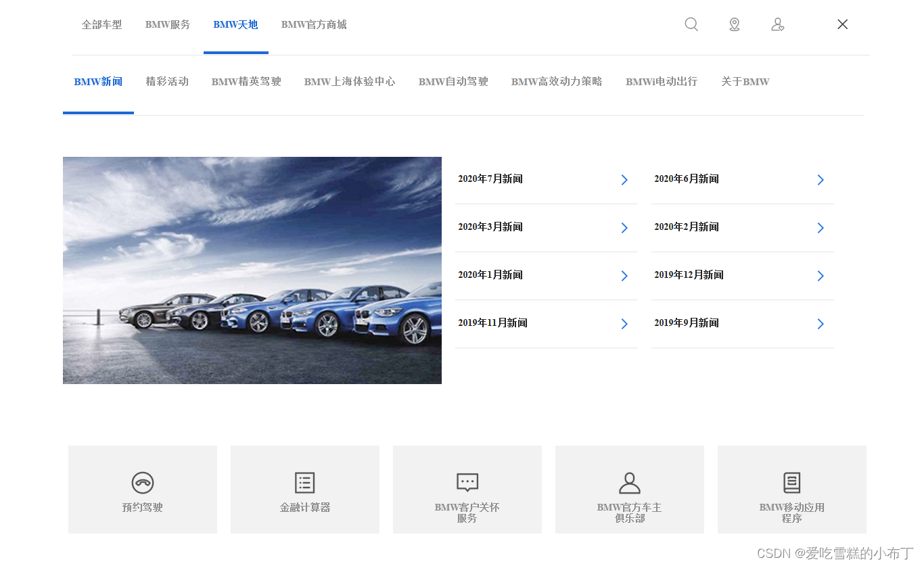
Task: Open the 2019年11月新闻 link
Action: 493,323
